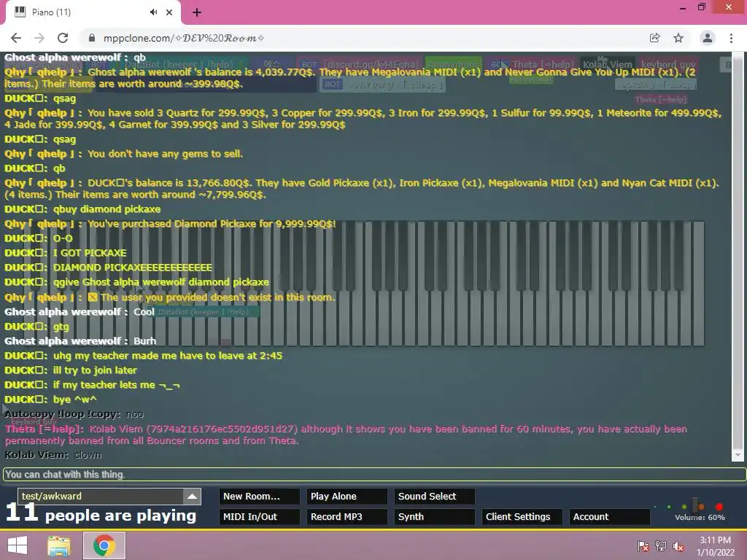
Task: Open Sound Select
Action: pos(435,496)
